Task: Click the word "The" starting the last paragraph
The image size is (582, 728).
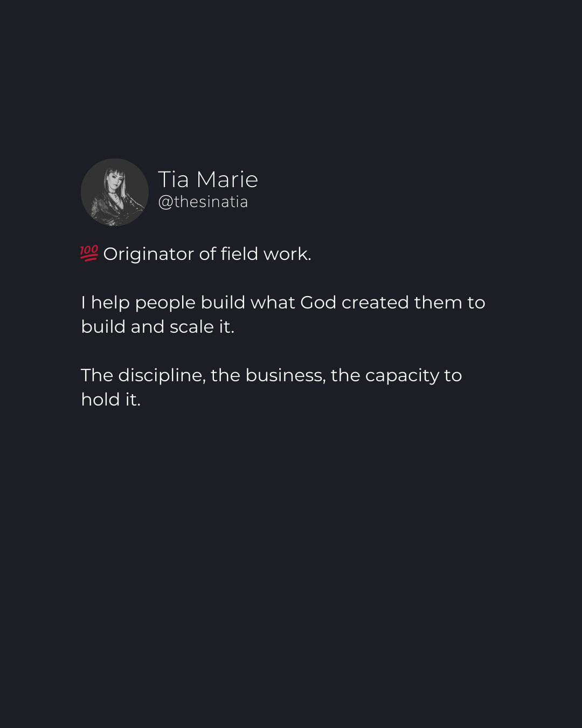Action: tap(97, 375)
